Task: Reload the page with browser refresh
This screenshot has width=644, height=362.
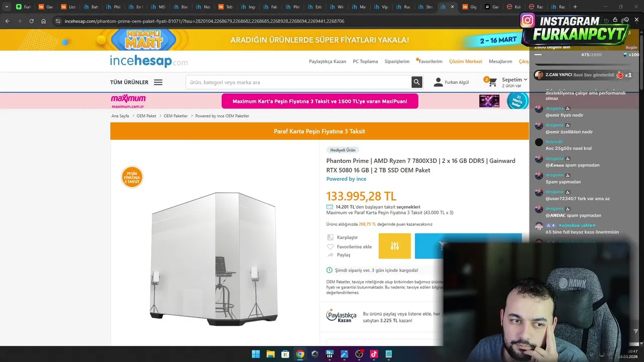Action: point(31,21)
